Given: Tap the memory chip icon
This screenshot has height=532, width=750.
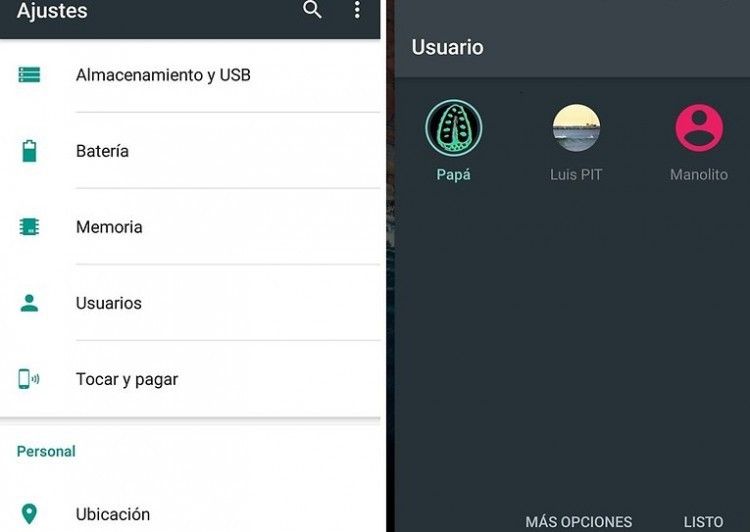Looking at the screenshot, I should coord(29,227).
